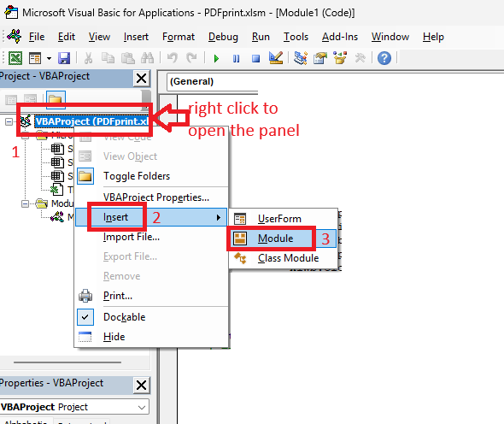Toggle Design Mode icon
504x424 pixels.
pyautogui.click(x=276, y=58)
